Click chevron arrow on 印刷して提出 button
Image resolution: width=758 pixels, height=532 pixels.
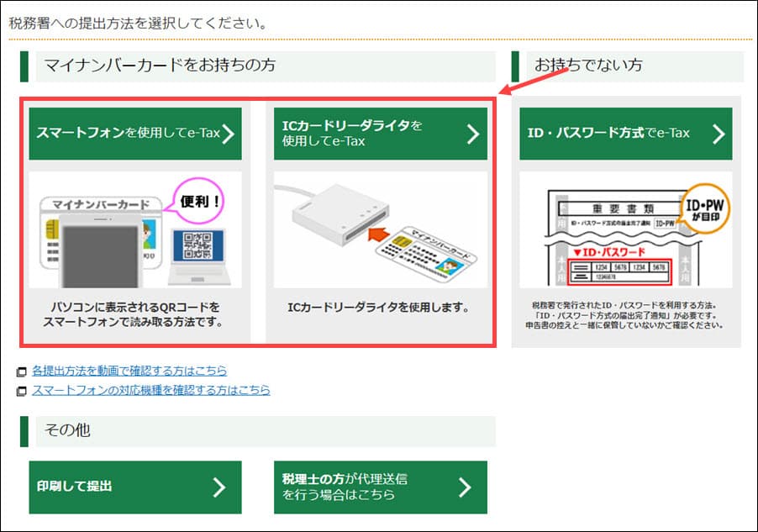tap(219, 487)
